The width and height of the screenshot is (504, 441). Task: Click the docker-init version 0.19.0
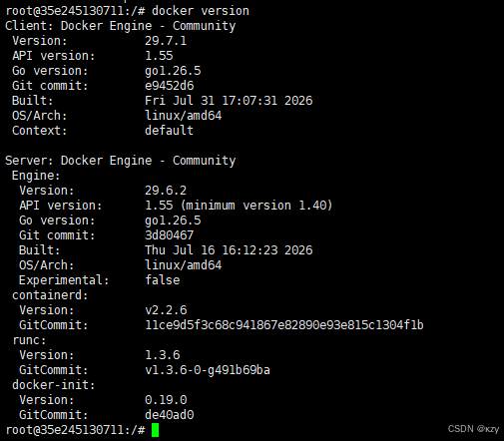pyautogui.click(x=166, y=400)
